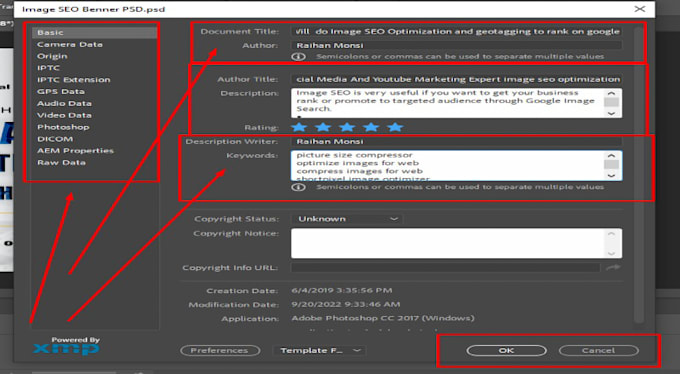Open IPTC Extension section

(x=74, y=80)
